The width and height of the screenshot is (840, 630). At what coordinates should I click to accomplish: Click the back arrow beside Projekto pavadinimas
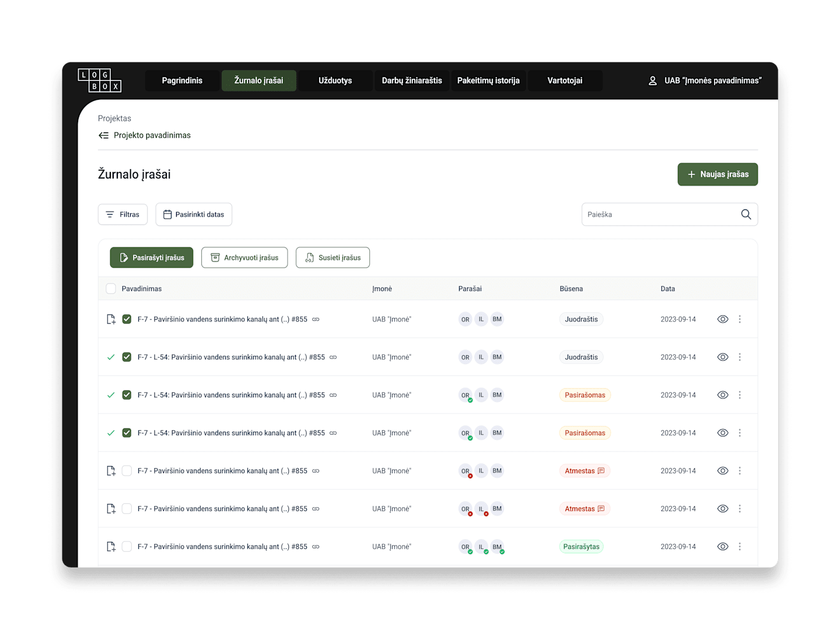click(x=103, y=135)
